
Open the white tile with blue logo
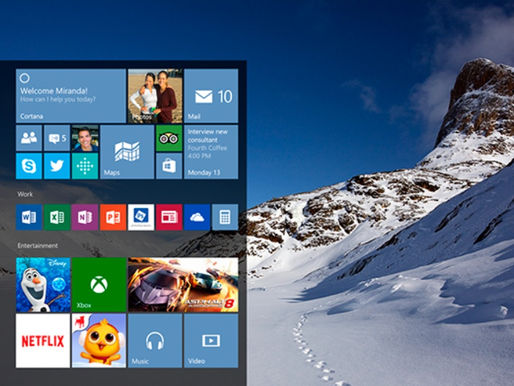pos(141,217)
